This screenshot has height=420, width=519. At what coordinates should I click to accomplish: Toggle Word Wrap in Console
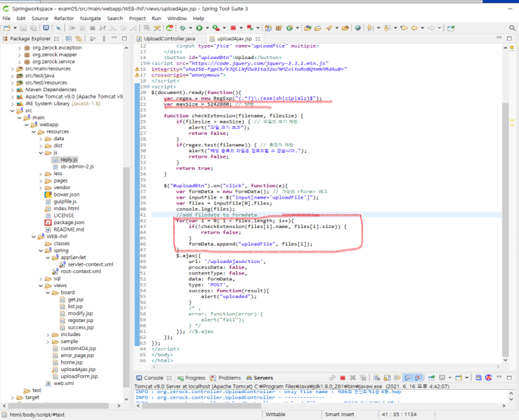(x=397, y=378)
